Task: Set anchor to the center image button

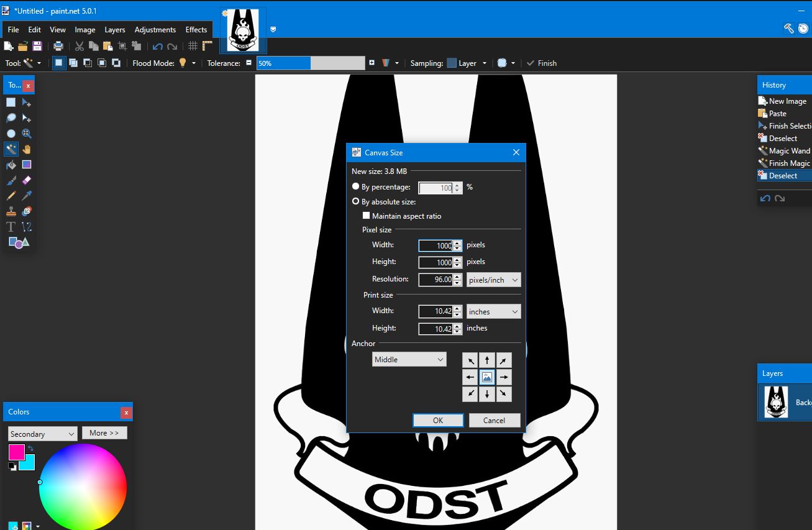Action: (x=487, y=377)
